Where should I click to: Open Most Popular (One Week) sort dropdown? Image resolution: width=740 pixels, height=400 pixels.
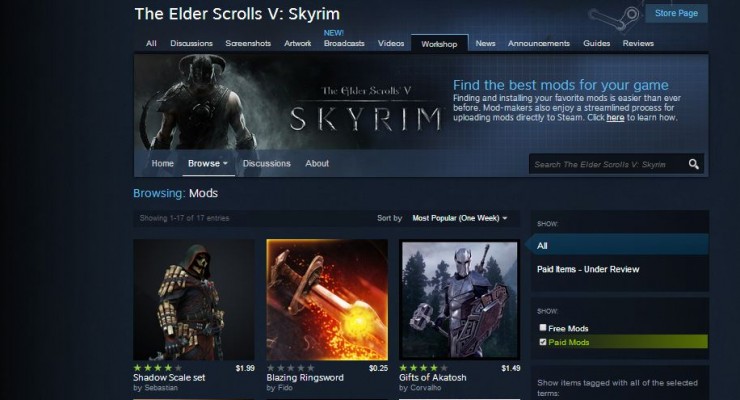460,218
